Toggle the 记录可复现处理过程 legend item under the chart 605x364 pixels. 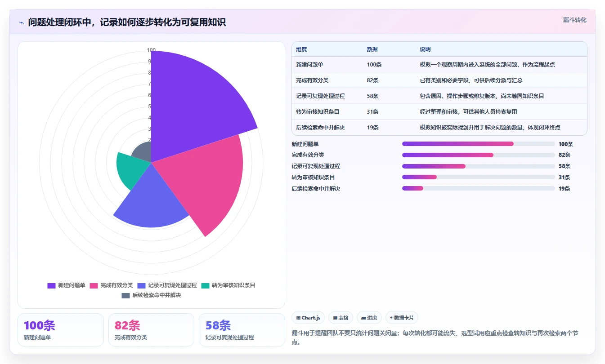point(167,285)
